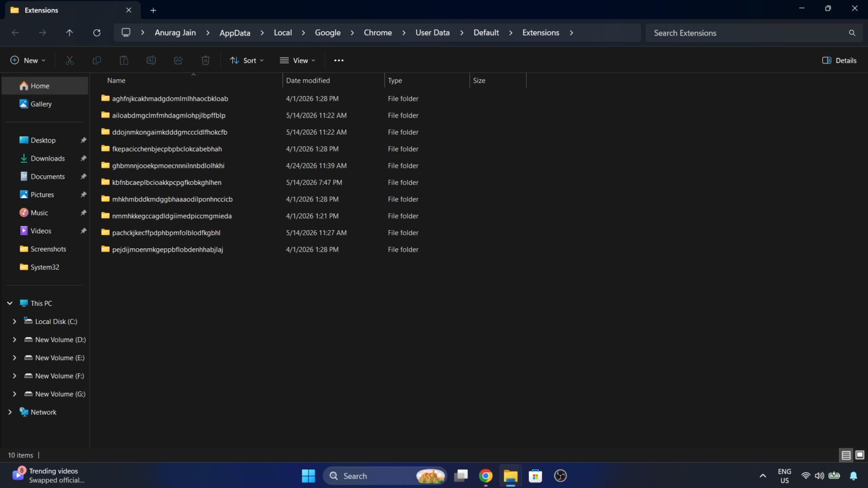Open volume control in system tray
Screen dimensions: 868x488
coord(819,476)
